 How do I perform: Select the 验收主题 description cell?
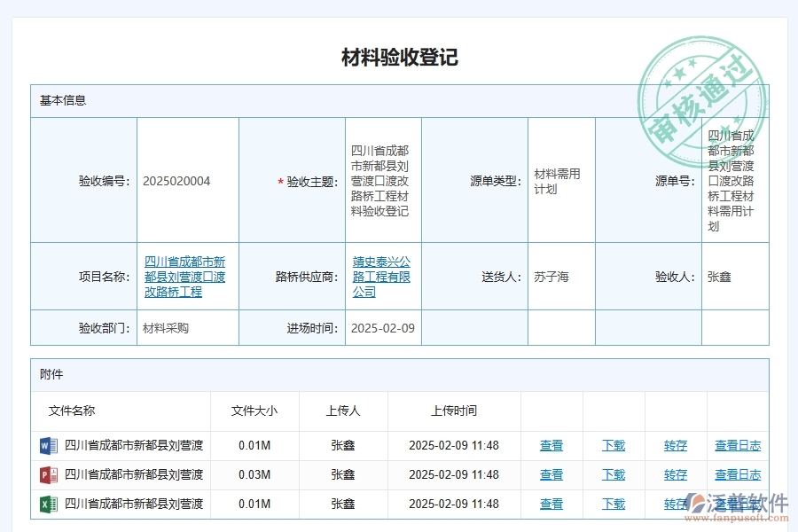pyautogui.click(x=381, y=180)
